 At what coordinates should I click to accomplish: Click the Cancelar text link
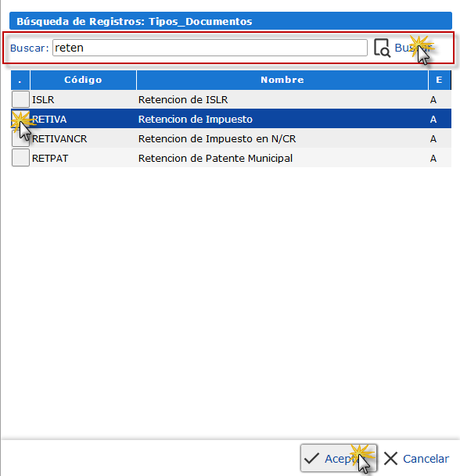426,459
